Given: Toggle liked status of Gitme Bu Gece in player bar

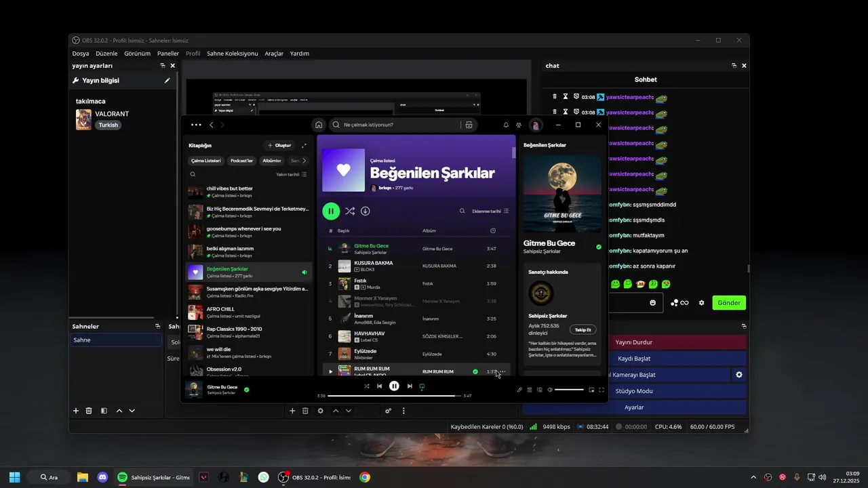Looking at the screenshot, I should pyautogui.click(x=246, y=390).
